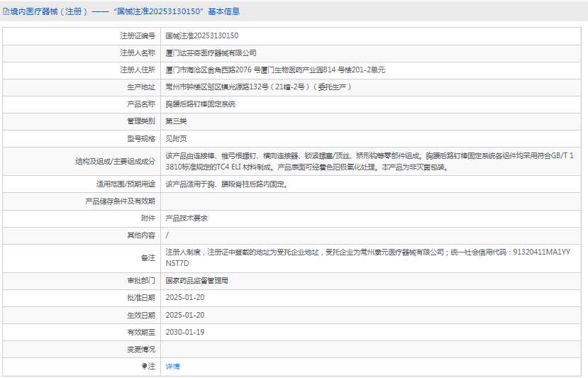Click the 注册证编号 label cell
Image resolution: width=588 pixels, height=378 pixels.
[x=138, y=35]
